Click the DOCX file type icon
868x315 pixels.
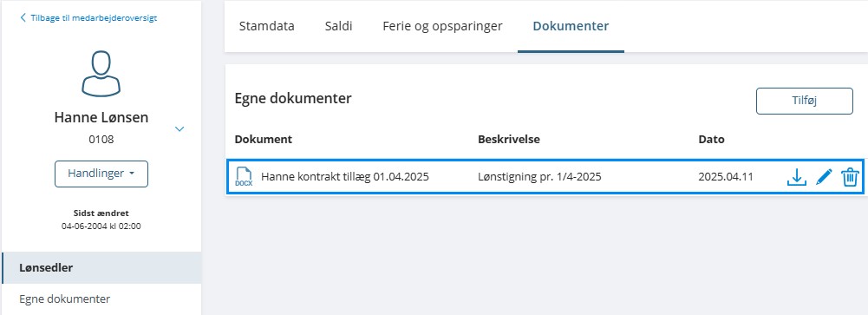pyautogui.click(x=244, y=177)
